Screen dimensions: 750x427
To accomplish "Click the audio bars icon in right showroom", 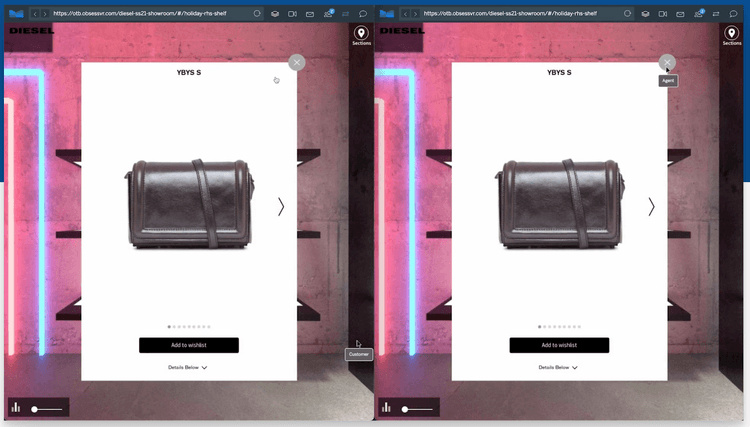I will coord(386,407).
